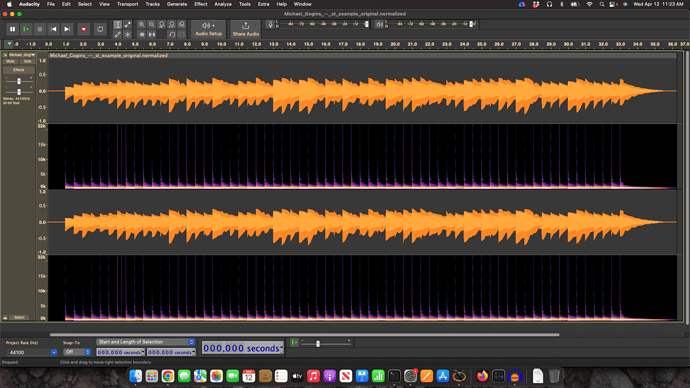Viewport: 690px width, 388px height.
Task: Click the playback meter speaker icon
Action: coord(379,25)
